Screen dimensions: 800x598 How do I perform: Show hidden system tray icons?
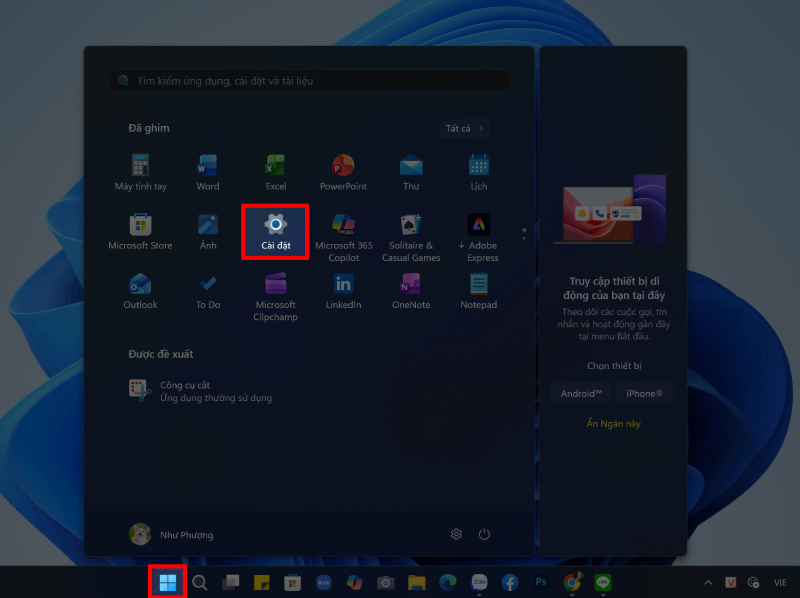(708, 582)
